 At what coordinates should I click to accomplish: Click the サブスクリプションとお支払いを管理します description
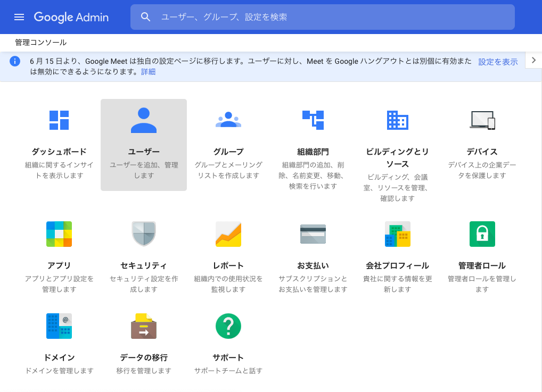[313, 284]
